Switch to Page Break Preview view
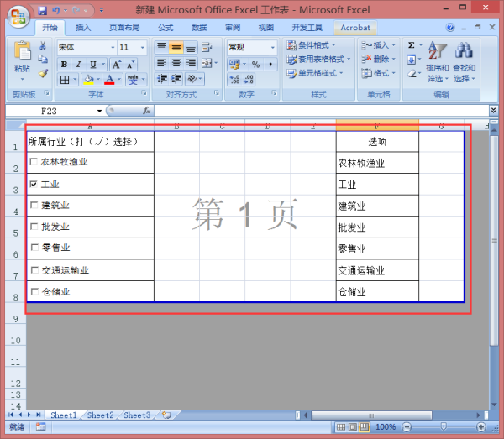 (x=364, y=426)
